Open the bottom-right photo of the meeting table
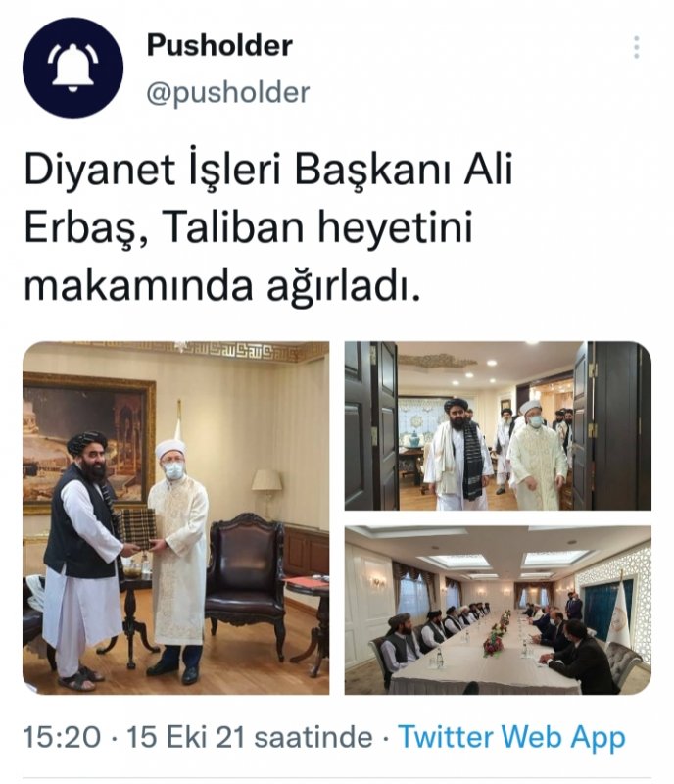The width and height of the screenshot is (674, 784). point(498,610)
